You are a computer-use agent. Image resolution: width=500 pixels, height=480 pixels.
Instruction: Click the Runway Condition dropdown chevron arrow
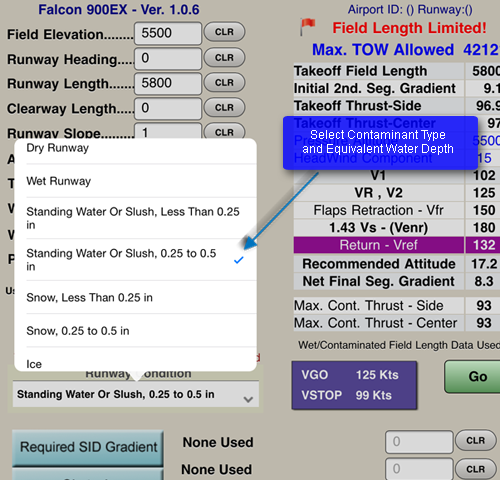[248, 399]
